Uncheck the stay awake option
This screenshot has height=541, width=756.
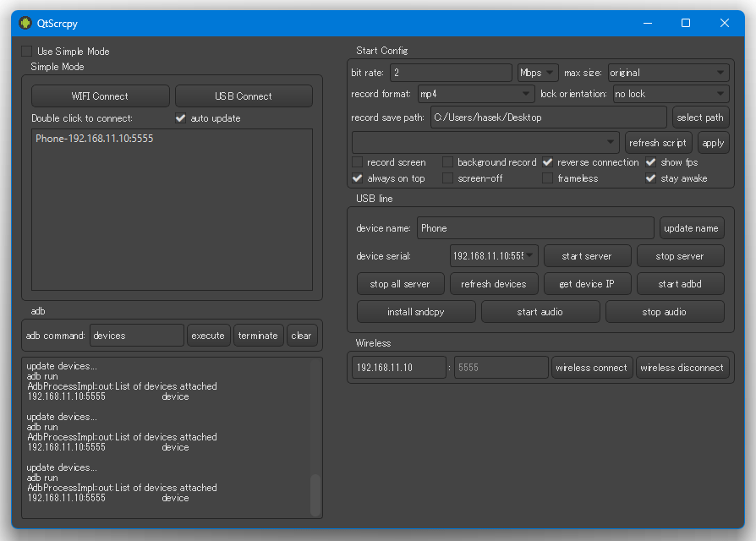point(651,178)
